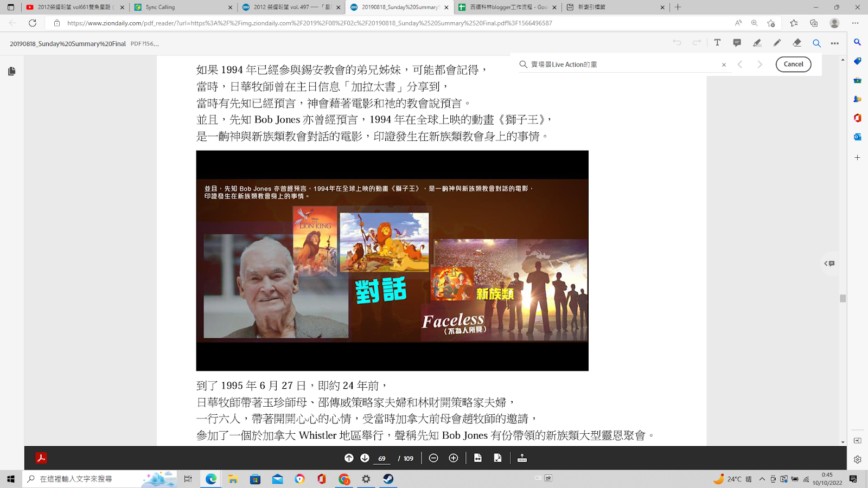The width and height of the screenshot is (868, 488).
Task: Click the Cancel button in search bar
Action: click(793, 64)
